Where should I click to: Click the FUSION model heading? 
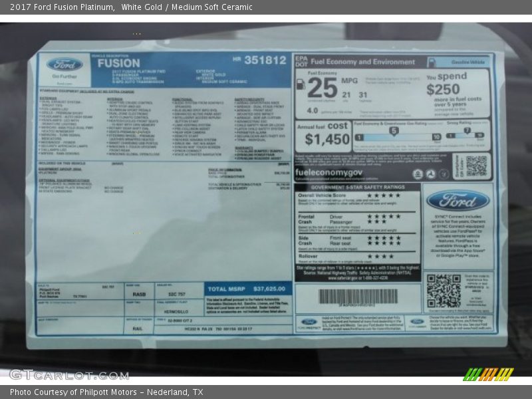click(118, 63)
